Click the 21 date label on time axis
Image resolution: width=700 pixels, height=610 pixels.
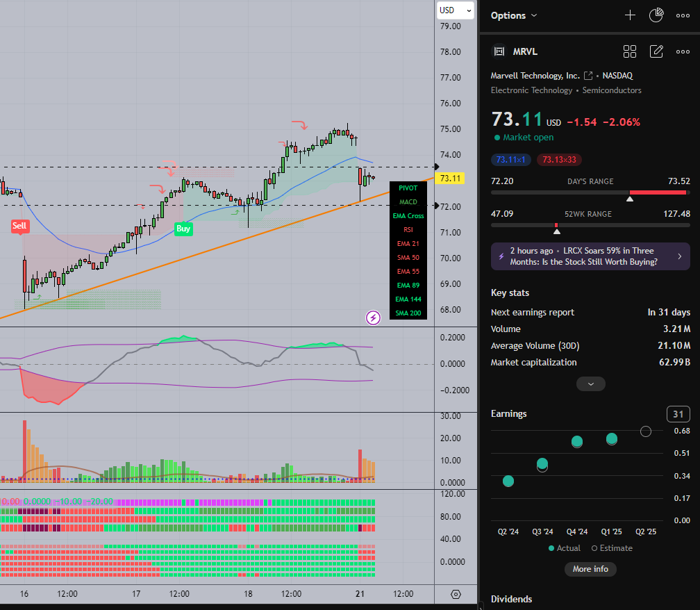pyautogui.click(x=360, y=594)
